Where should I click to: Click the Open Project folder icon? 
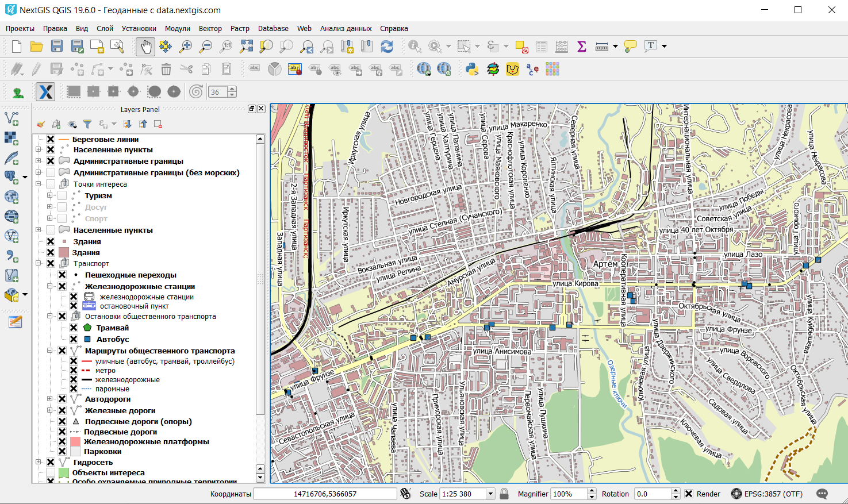point(37,47)
